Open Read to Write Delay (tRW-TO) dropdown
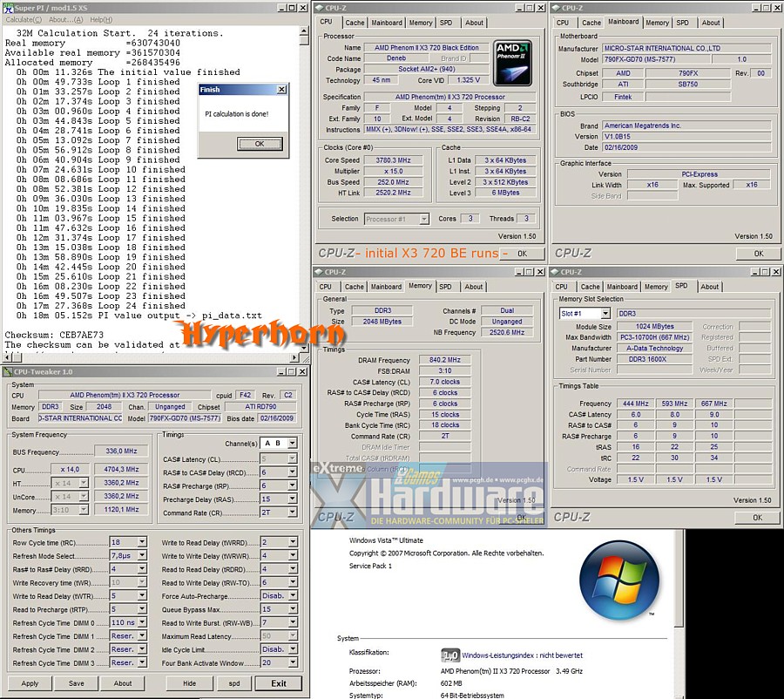This screenshot has height=699, width=784. 293,582
